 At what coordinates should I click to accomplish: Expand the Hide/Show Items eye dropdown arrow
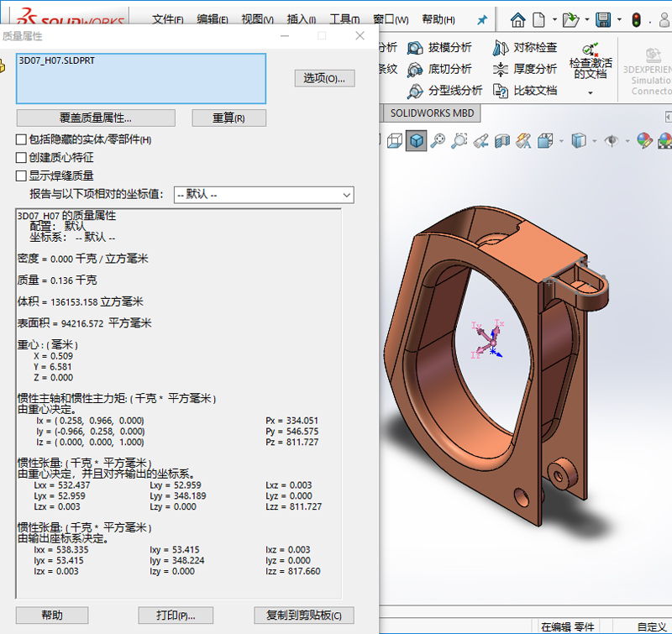tap(627, 141)
